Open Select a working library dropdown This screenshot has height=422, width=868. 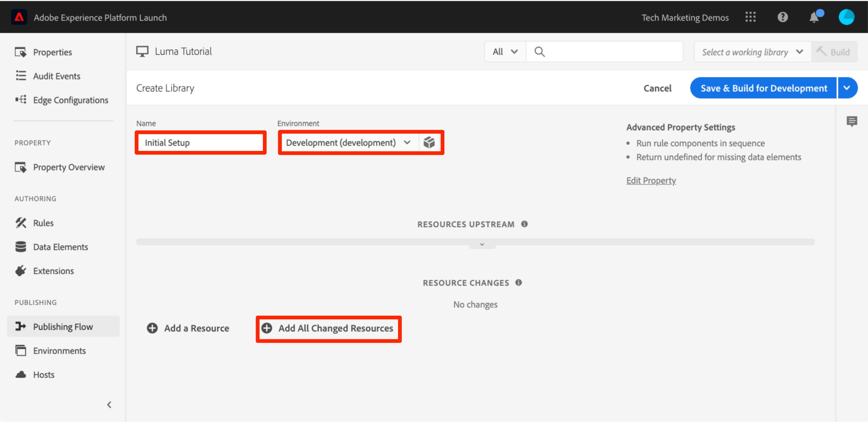[752, 52]
